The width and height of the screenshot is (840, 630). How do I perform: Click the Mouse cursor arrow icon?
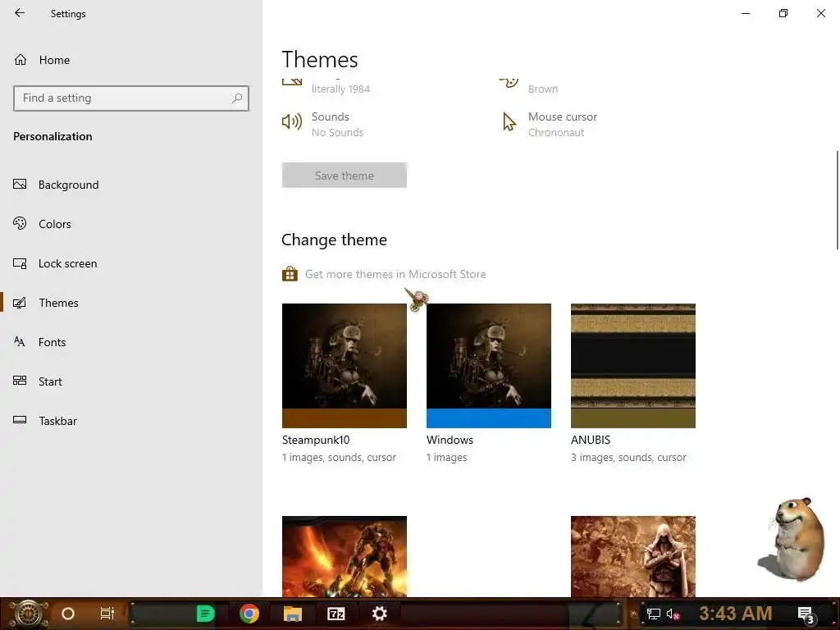coord(509,122)
